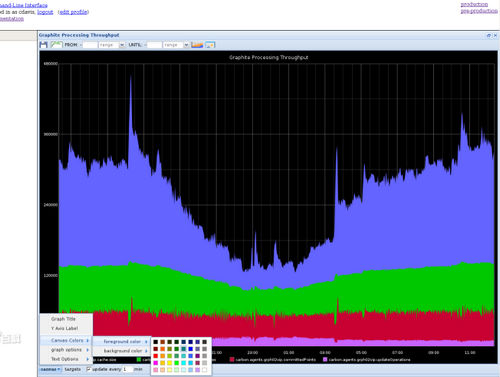Screen dimensions: 500x377
Task: Expand the Canvas Colors submenu
Action: point(67,340)
